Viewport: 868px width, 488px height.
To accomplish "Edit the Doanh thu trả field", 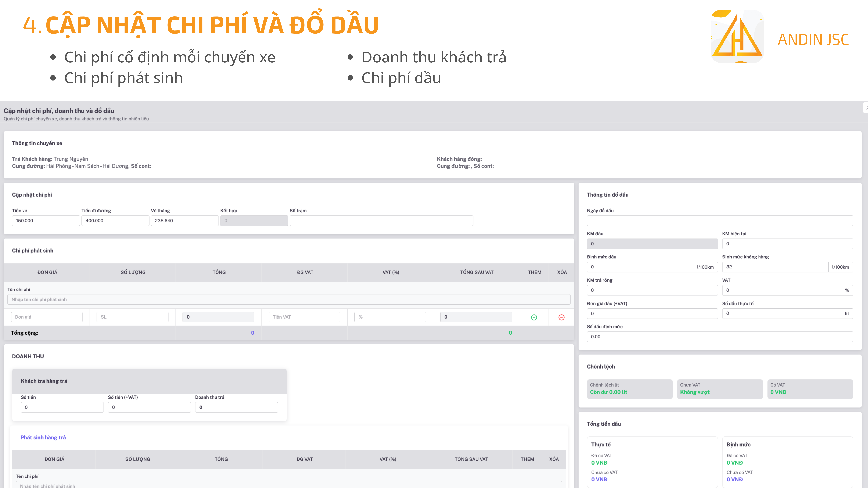I will (x=237, y=407).
